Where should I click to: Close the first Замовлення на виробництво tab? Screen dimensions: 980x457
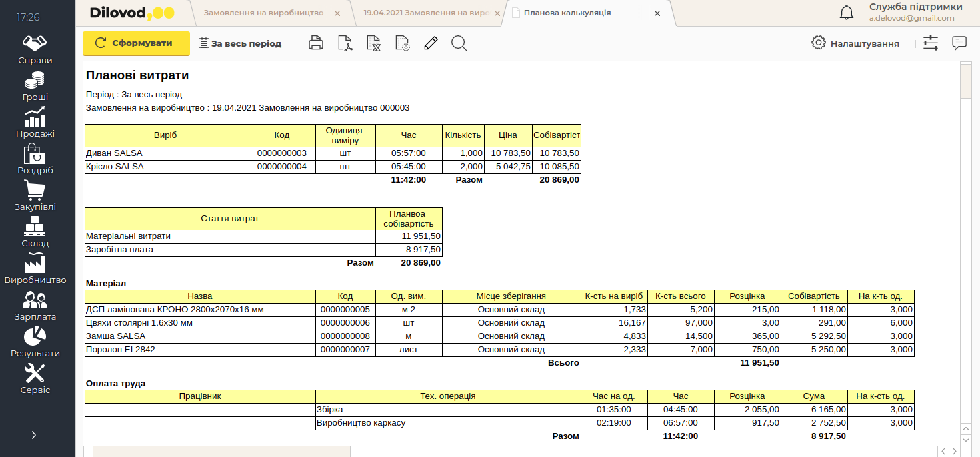click(337, 13)
